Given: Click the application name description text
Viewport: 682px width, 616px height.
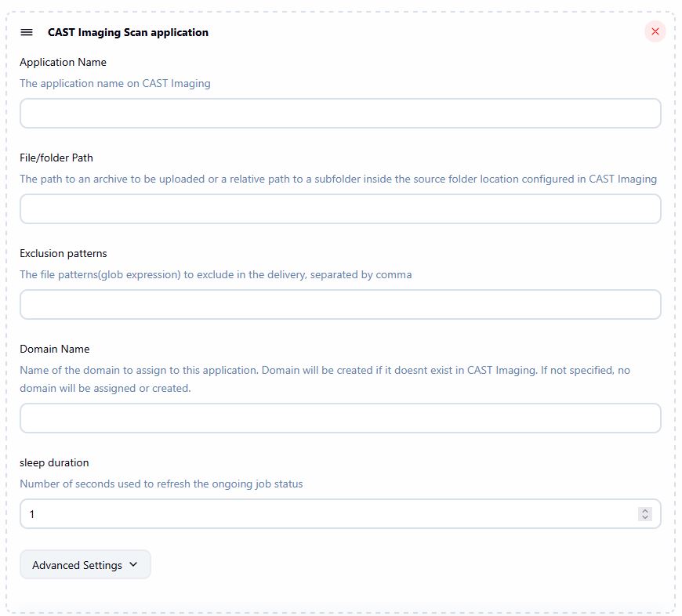Looking at the screenshot, I should pyautogui.click(x=115, y=83).
